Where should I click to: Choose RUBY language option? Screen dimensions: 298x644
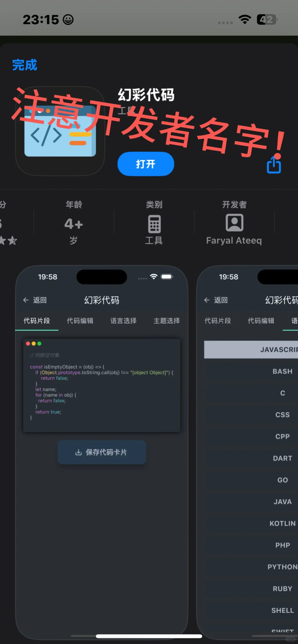(283, 589)
